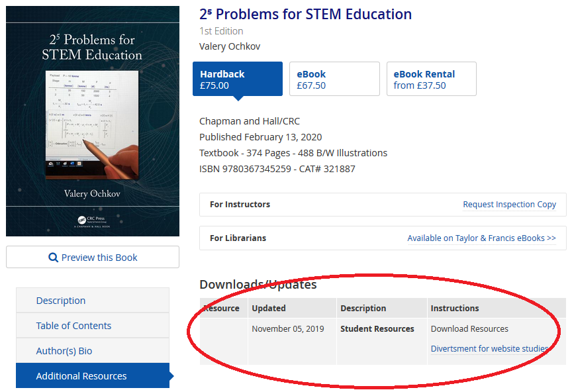
Task: Click the Updated column header
Action: 269,308
